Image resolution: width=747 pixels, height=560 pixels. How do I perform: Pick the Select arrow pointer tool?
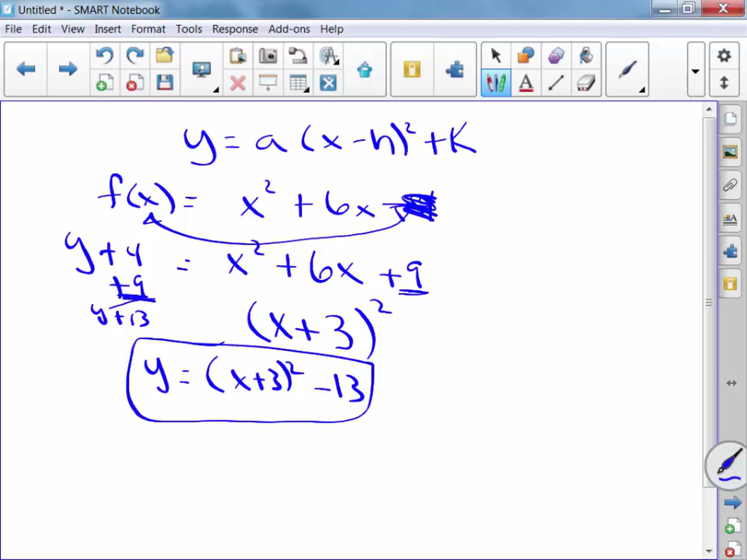pos(496,56)
